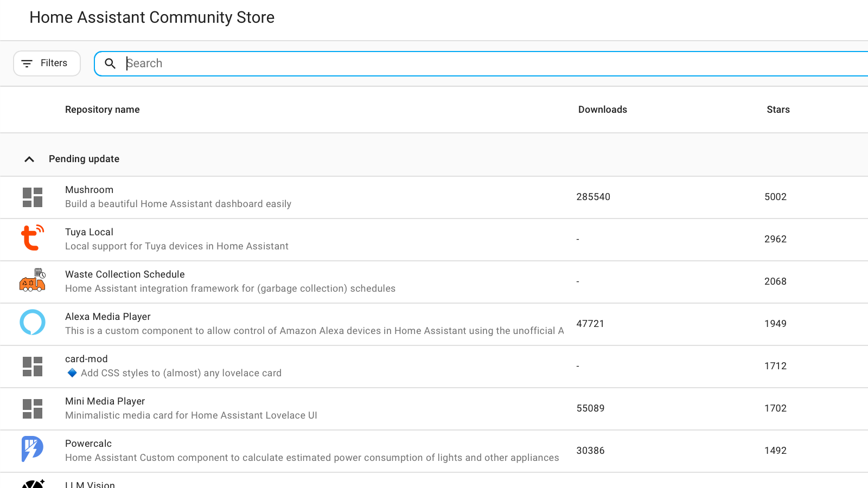Click Powercalc stars value 1492
Image resolution: width=868 pixels, height=488 pixels.
click(775, 451)
